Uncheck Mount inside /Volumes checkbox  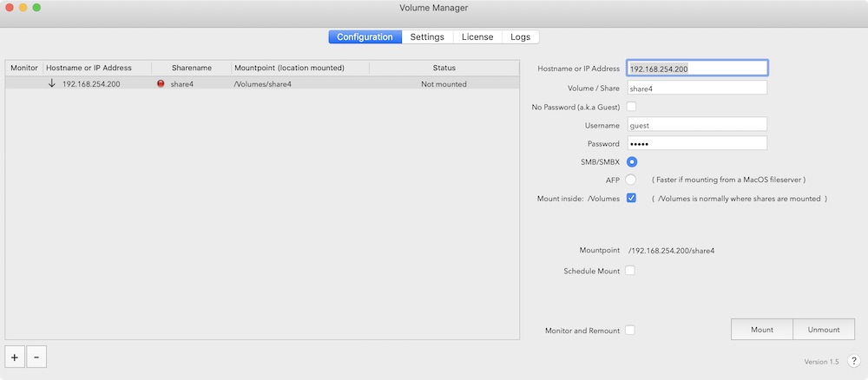(x=631, y=198)
